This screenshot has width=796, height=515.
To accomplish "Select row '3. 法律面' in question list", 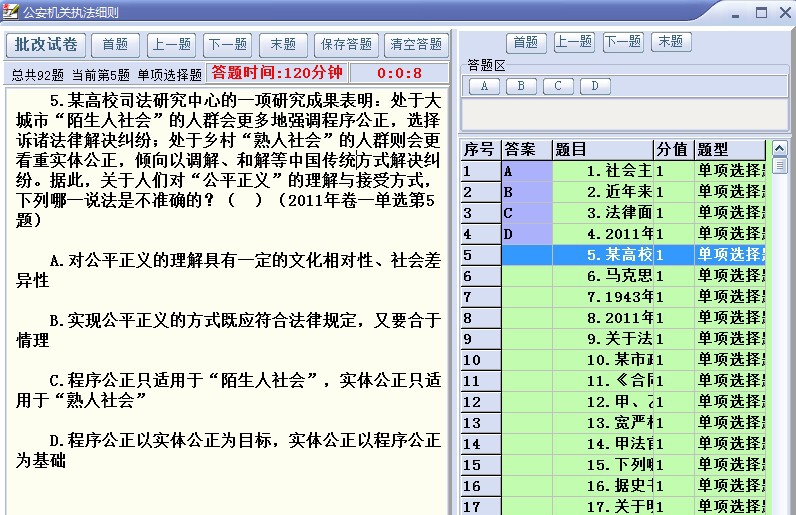I will click(x=613, y=213).
